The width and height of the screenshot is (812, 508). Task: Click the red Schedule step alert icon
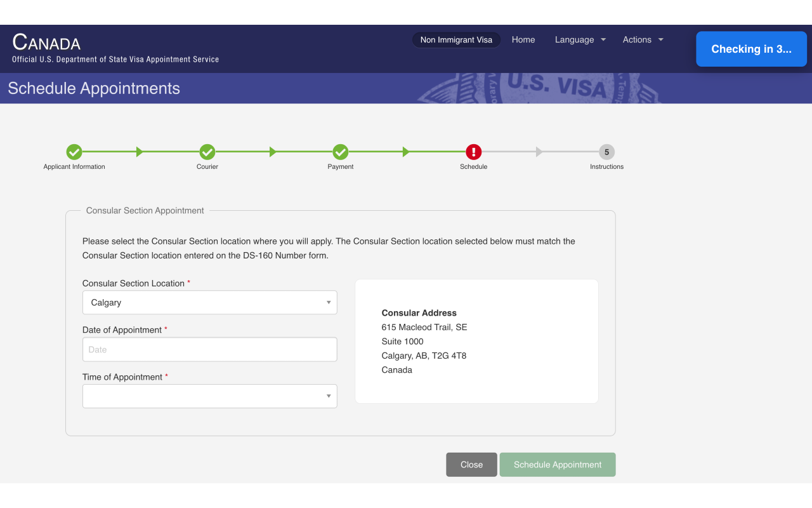click(474, 152)
